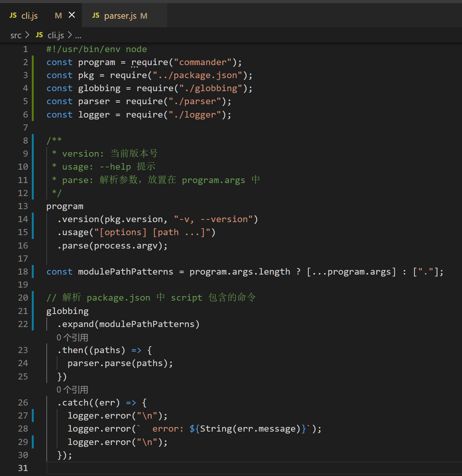Click the M modified badge on the parser.js tab
The height and width of the screenshot is (476, 462).
coord(144,16)
